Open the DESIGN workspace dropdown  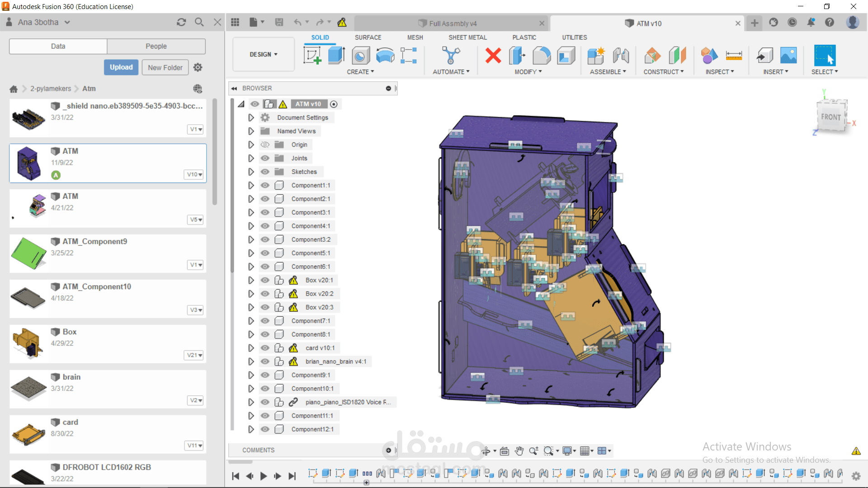[x=264, y=55]
